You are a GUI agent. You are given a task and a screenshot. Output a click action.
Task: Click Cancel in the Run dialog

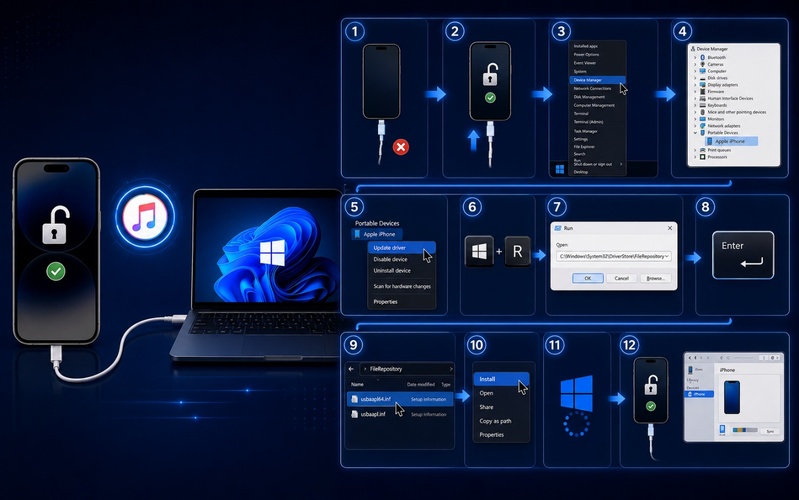(622, 278)
